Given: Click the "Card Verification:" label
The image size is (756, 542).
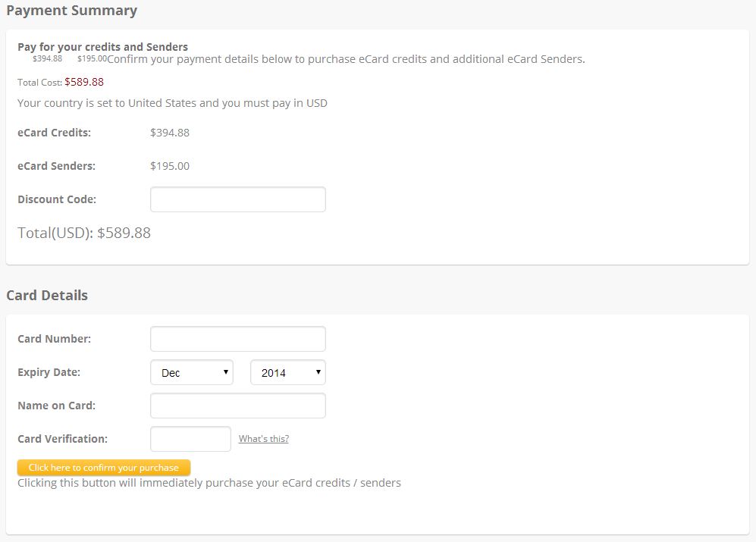Looking at the screenshot, I should click(x=63, y=439).
